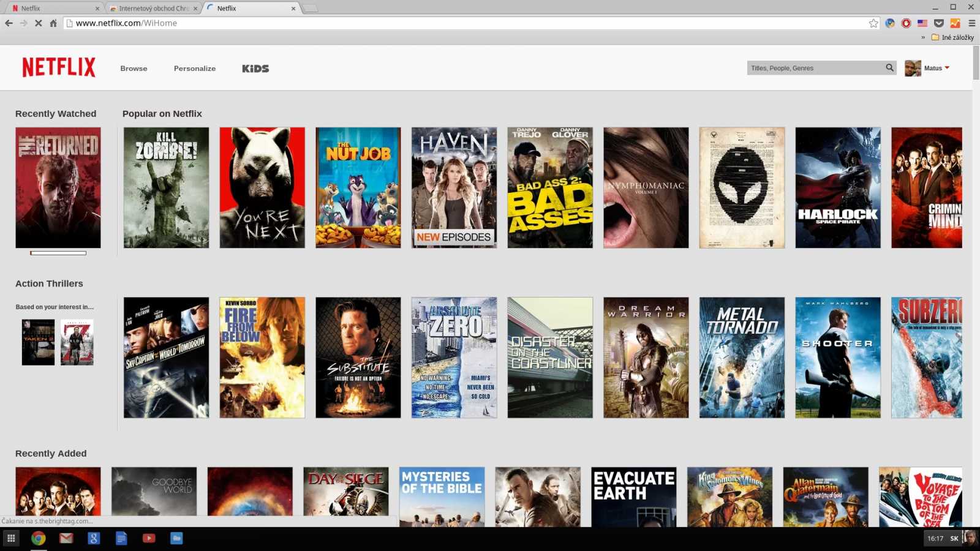Viewport: 980px width, 551px height.
Task: Open the Fire From Below poster
Action: pyautogui.click(x=262, y=358)
